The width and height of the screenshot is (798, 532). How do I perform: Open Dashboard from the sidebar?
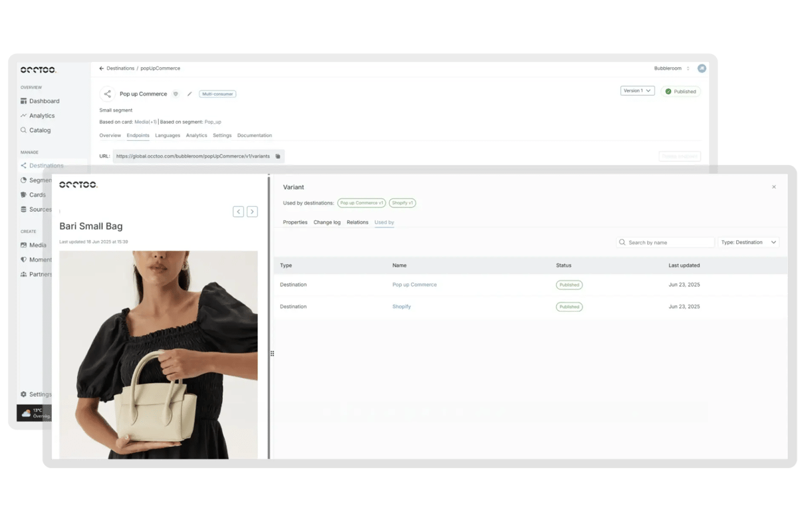tap(44, 101)
